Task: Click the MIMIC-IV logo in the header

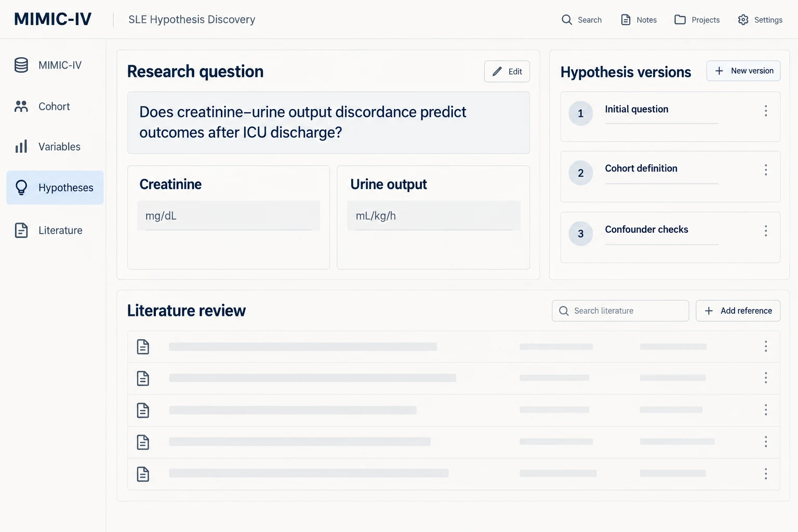Action: (53, 19)
